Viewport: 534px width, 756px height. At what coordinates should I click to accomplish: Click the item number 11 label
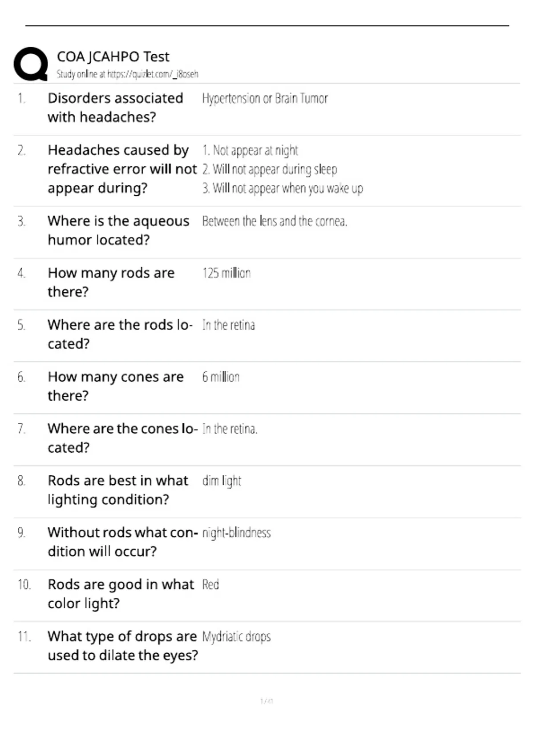click(24, 637)
